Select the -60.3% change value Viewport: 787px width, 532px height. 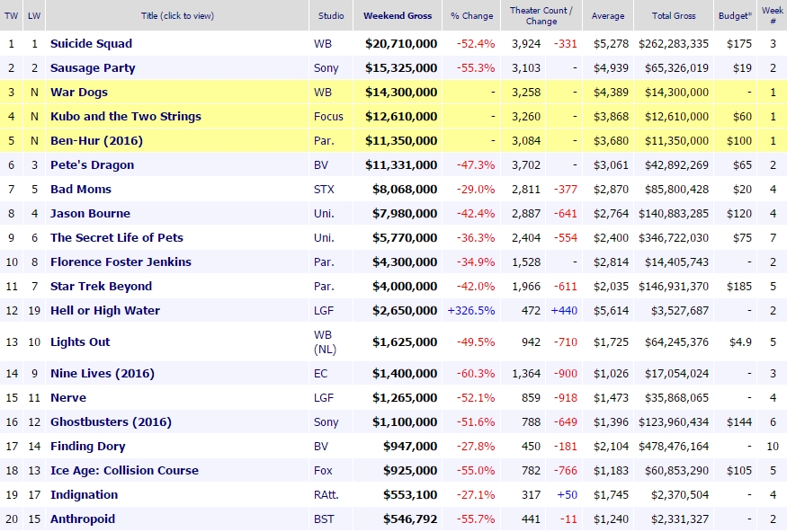(x=475, y=374)
